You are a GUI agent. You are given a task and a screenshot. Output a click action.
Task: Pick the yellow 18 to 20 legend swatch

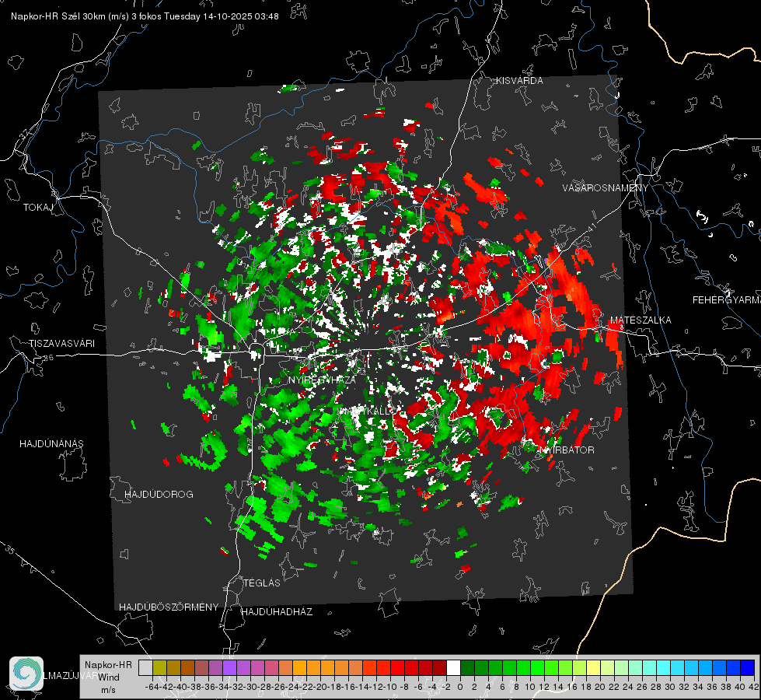[594, 667]
